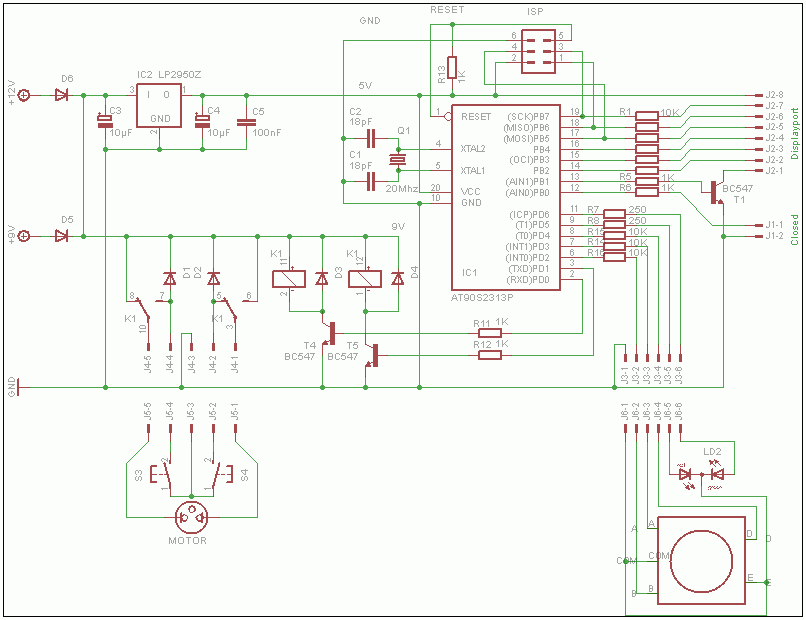806x620 pixels.
Task: Select the AT90S2313P part name text
Action: pos(482,297)
